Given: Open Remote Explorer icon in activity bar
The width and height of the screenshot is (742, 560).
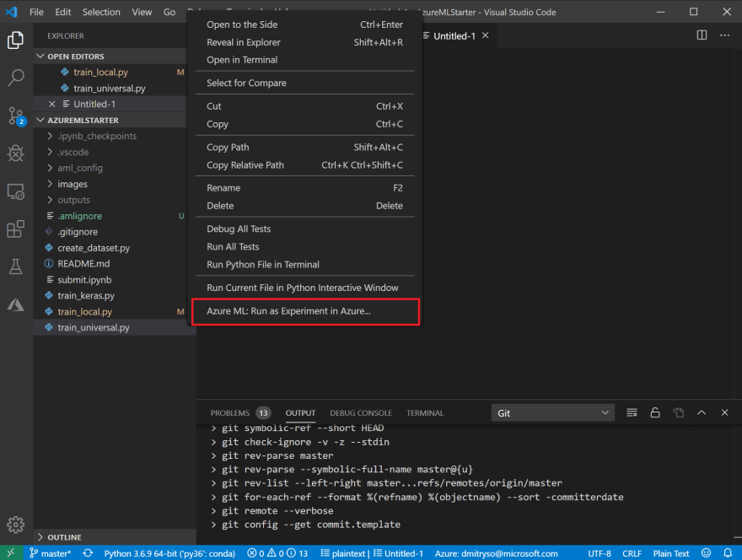Looking at the screenshot, I should pos(16,191).
